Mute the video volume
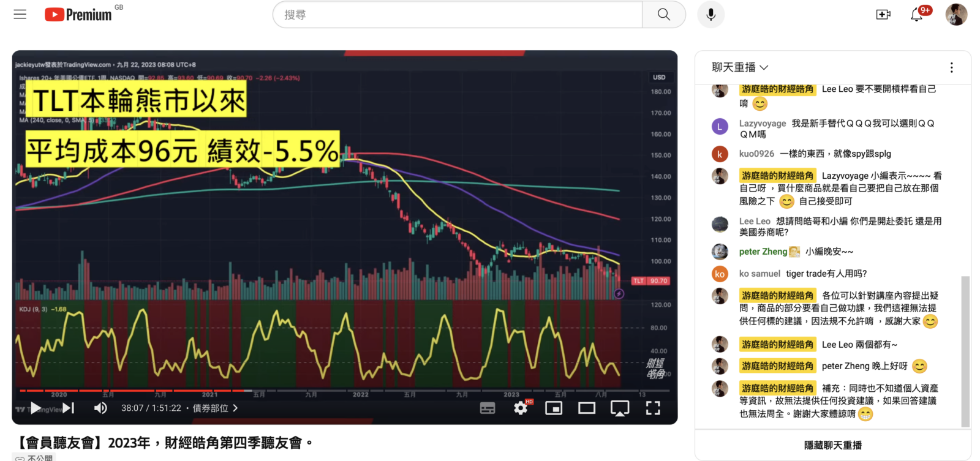This screenshot has width=980, height=461. 100,408
